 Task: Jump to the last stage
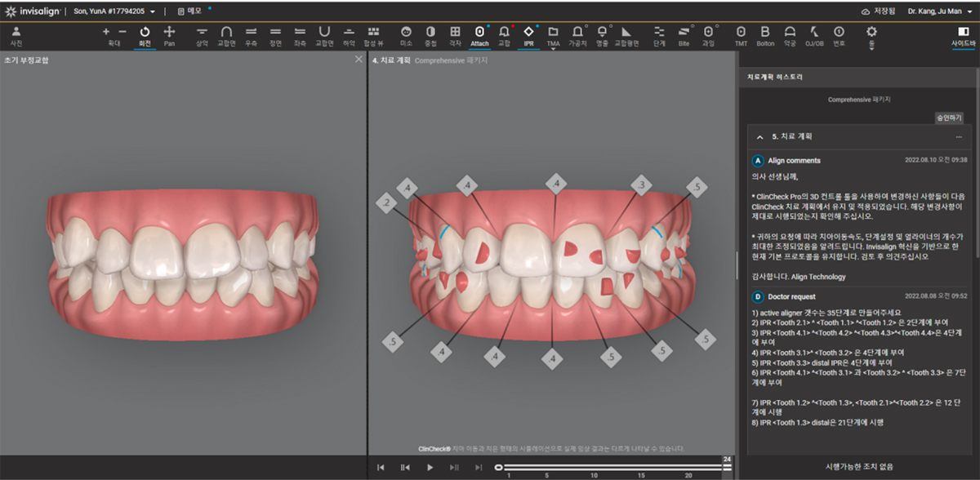(x=479, y=467)
